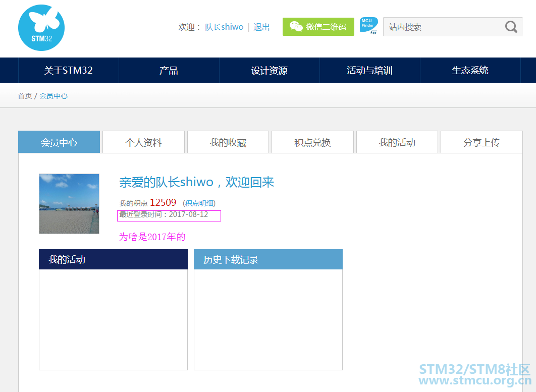Click the search magnifier icon

(511, 27)
